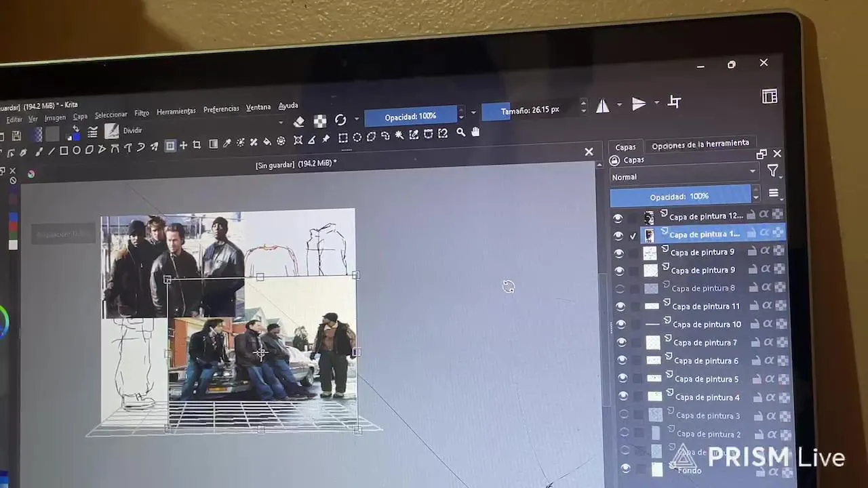Select the Move tool
Viewport: 868px width, 488px height.
pyautogui.click(x=183, y=145)
